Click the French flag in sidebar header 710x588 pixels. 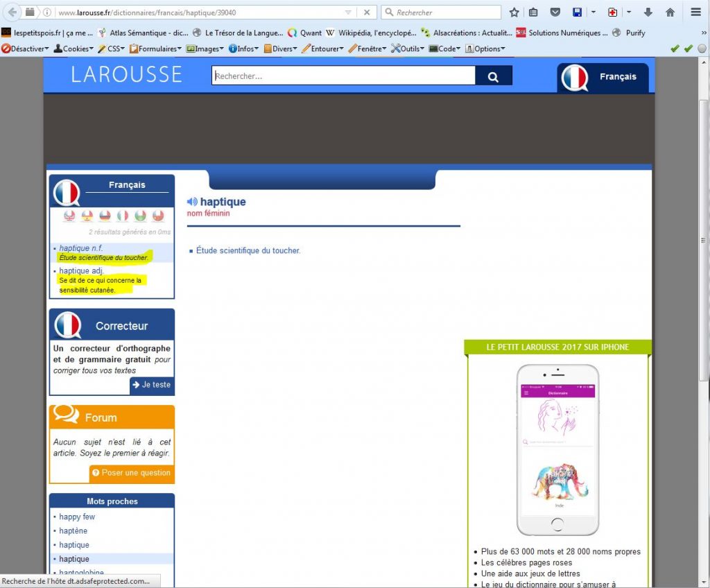pos(67,193)
